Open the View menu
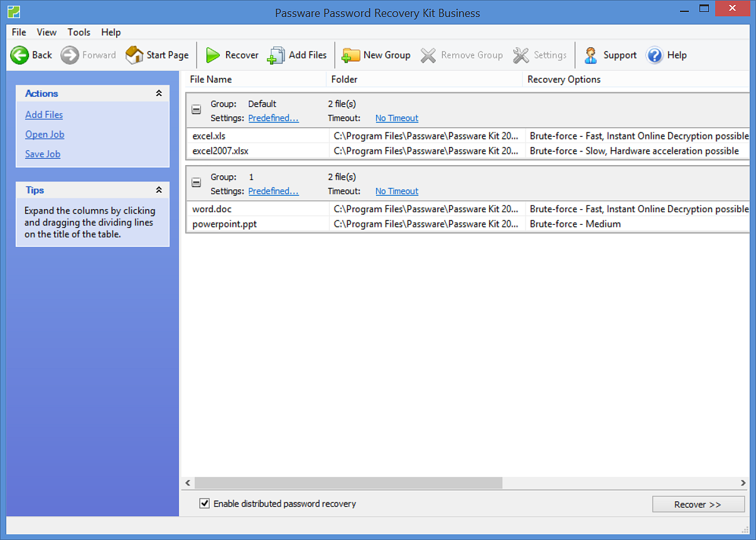This screenshot has height=540, width=756. tap(46, 32)
